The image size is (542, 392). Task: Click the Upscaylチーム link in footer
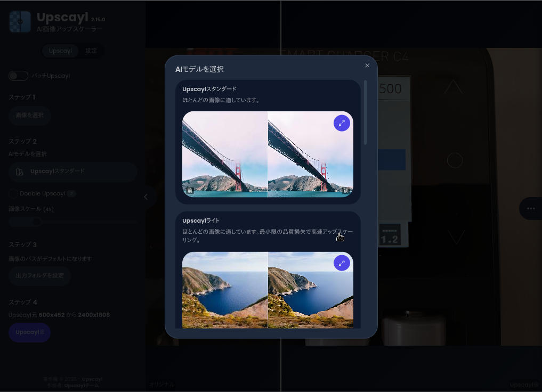click(82, 386)
